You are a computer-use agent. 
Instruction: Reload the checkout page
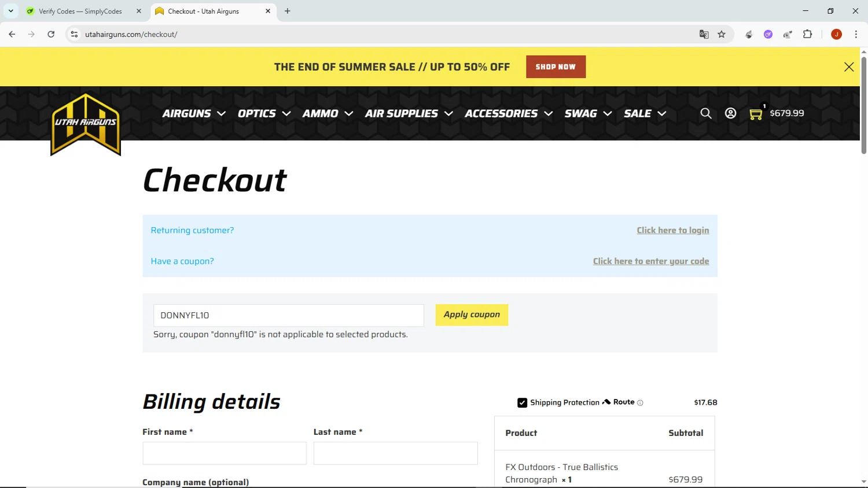point(51,34)
